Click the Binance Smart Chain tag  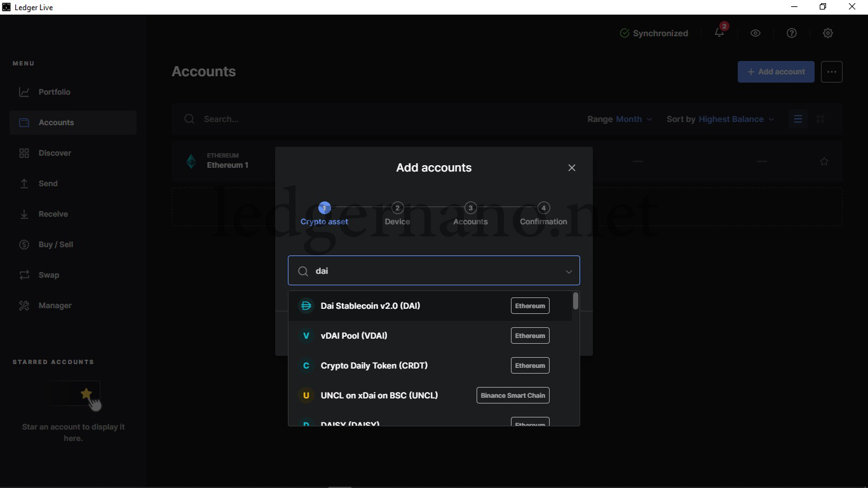513,395
